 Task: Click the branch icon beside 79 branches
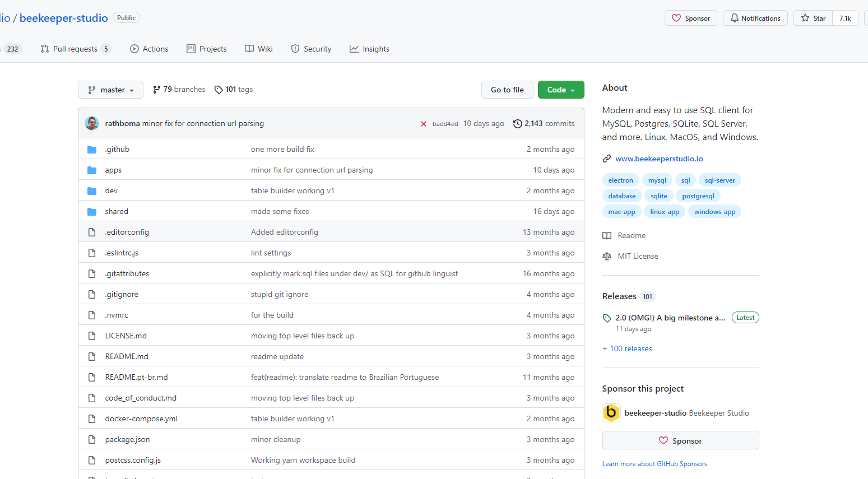[x=157, y=90]
